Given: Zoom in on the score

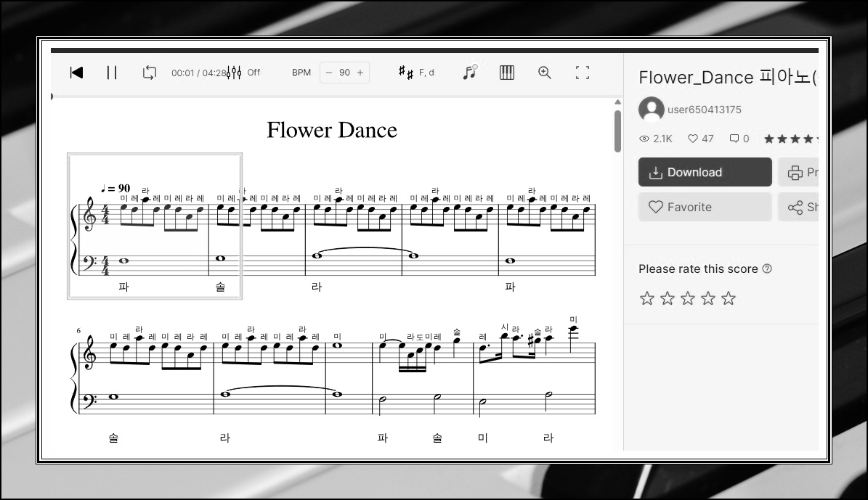Looking at the screenshot, I should 545,73.
